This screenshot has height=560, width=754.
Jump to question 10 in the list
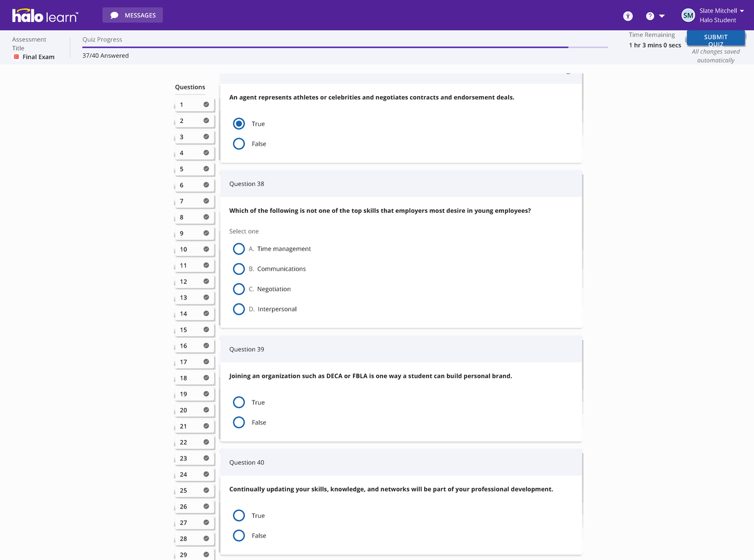195,249
